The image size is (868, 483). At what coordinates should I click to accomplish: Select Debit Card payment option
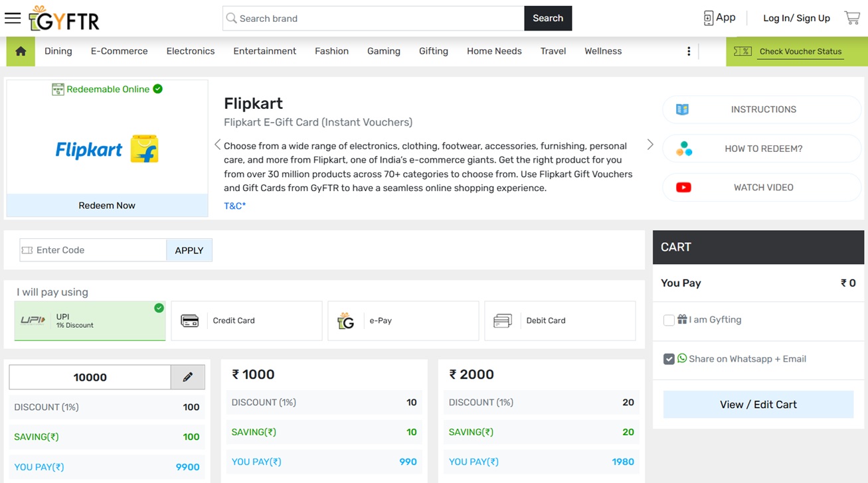560,320
